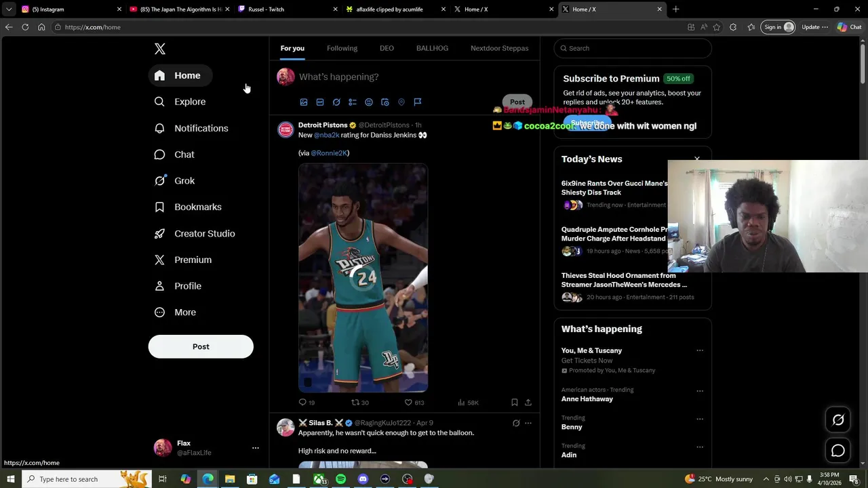868x488 pixels.
Task: Open 6ix9ine Rants news story
Action: tap(614, 193)
